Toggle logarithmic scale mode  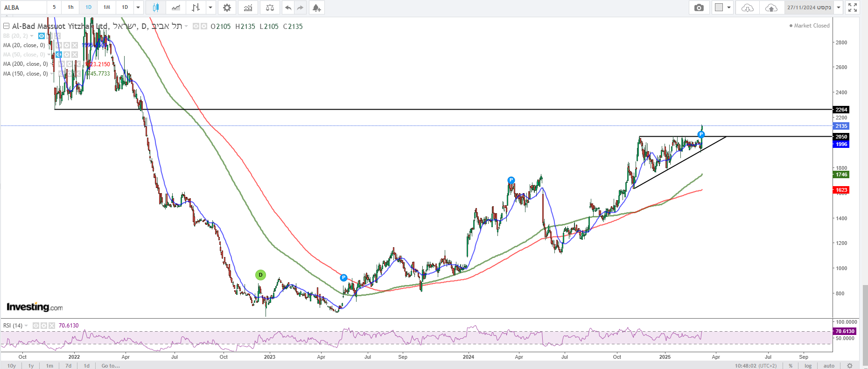pos(808,366)
